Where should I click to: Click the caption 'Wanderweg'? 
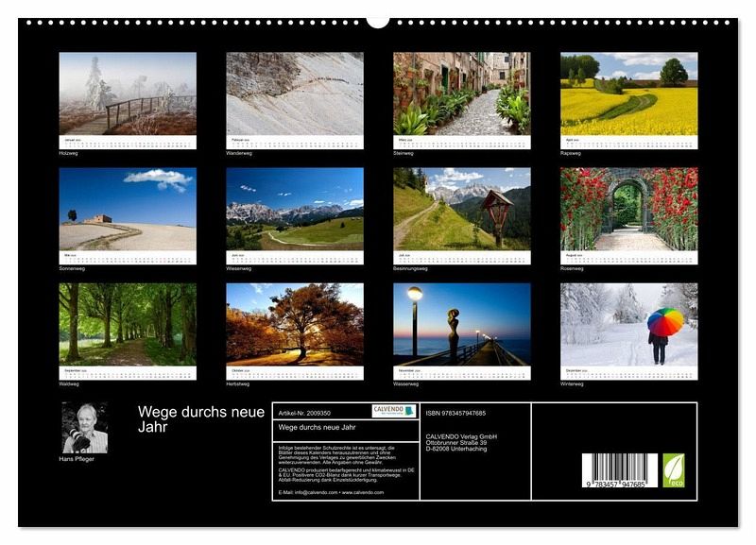pyautogui.click(x=239, y=153)
